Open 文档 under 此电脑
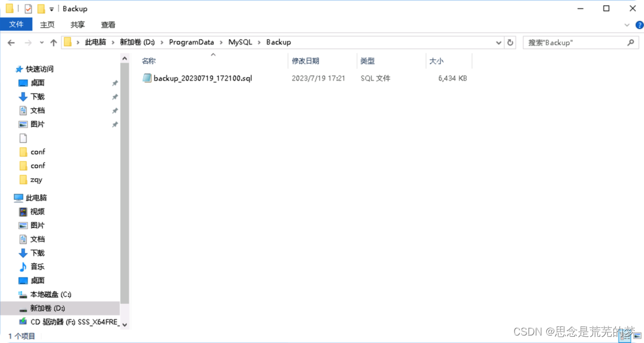Image resolution: width=644 pixels, height=343 pixels. (37, 239)
